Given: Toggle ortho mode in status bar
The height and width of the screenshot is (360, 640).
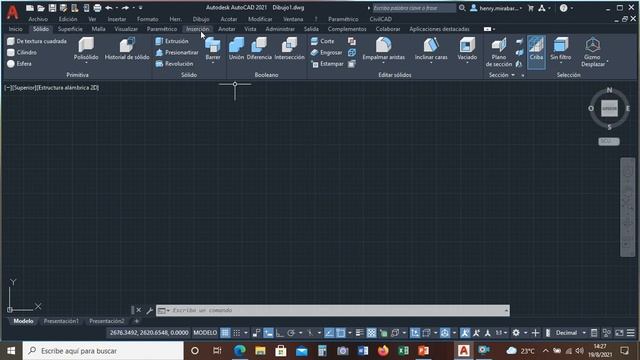Looking at the screenshot, I should tap(280, 333).
